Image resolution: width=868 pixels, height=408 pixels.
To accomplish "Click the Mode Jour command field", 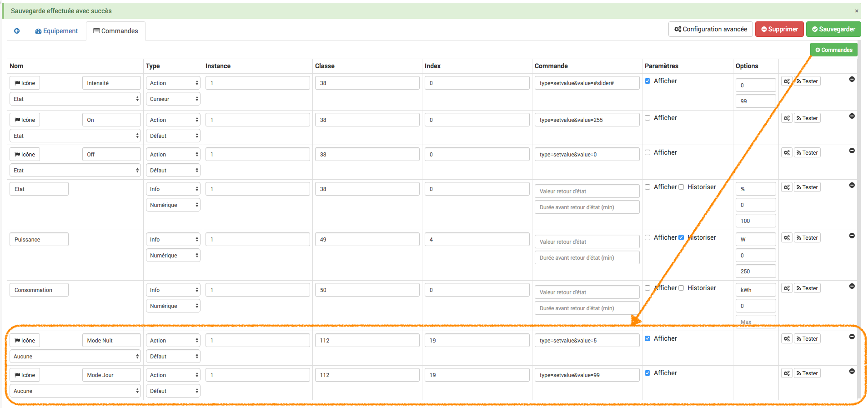I will coord(111,375).
